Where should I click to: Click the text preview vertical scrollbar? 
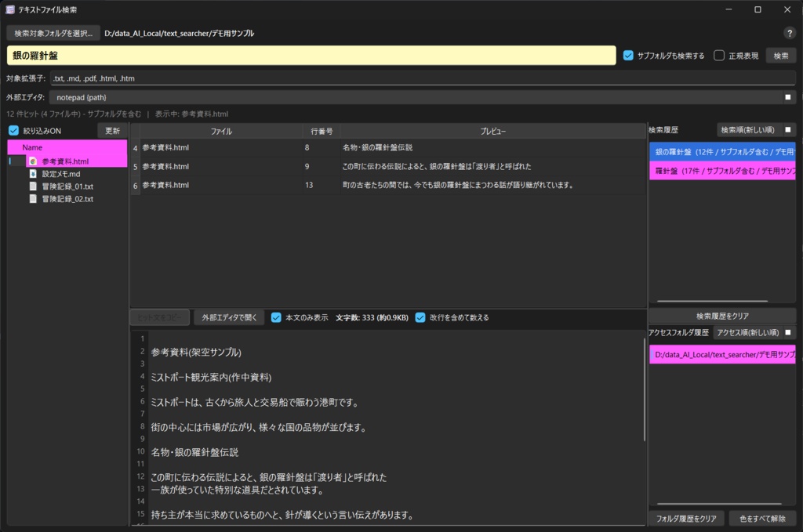[645, 389]
